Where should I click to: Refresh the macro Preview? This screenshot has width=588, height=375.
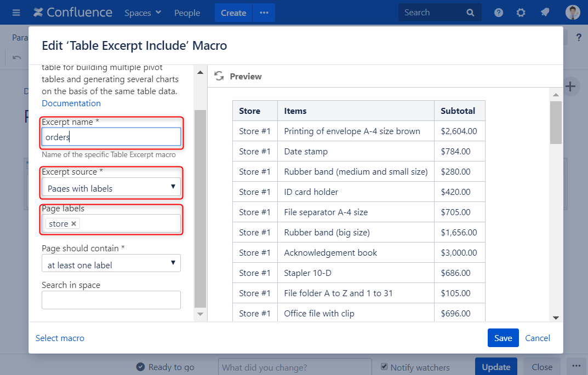pyautogui.click(x=219, y=76)
